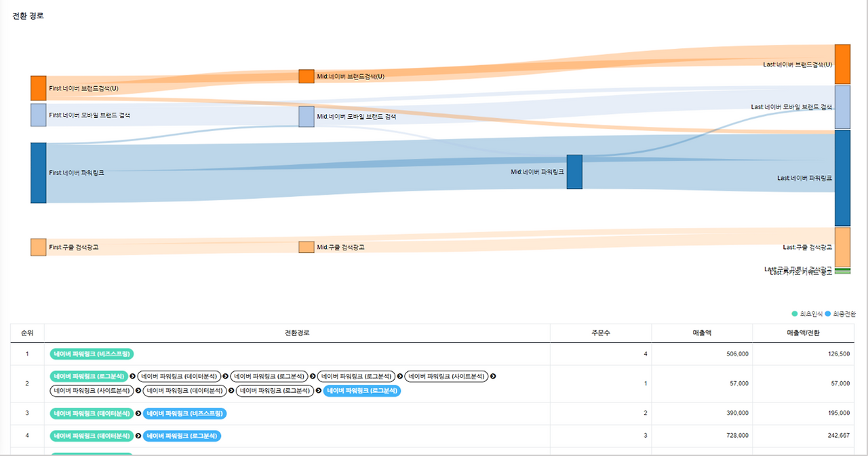Click order count 4 in rank 1 row
The width and height of the screenshot is (868, 456).
(x=646, y=354)
